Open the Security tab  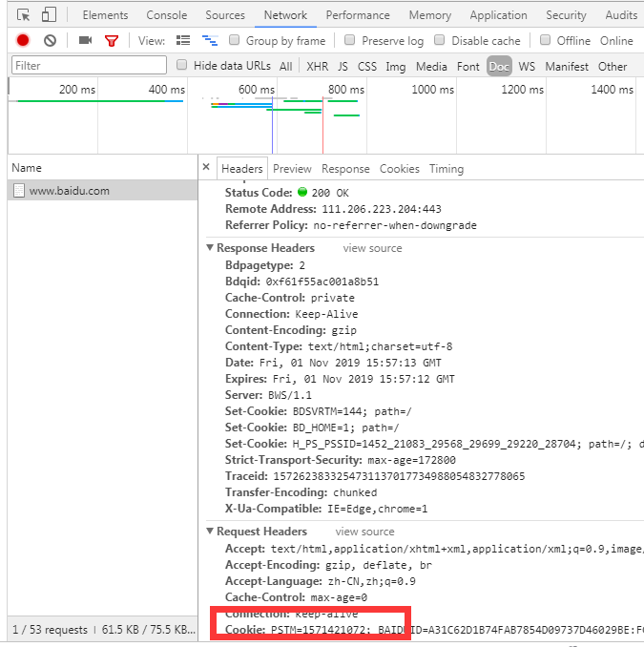(x=566, y=15)
